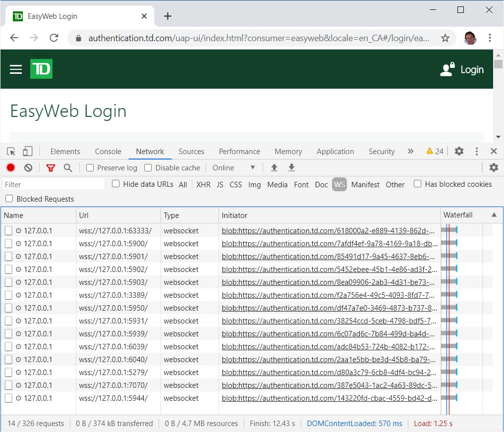Click the record network log red button
The width and height of the screenshot is (504, 432).
tap(10, 167)
